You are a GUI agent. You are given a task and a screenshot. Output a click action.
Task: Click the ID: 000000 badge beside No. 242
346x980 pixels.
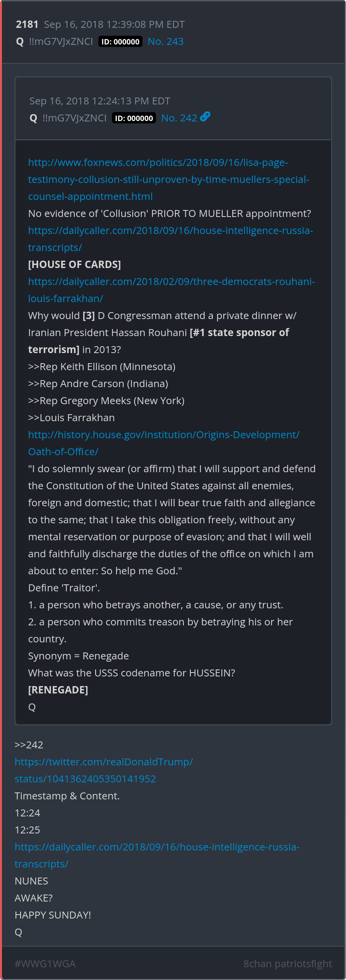134,118
